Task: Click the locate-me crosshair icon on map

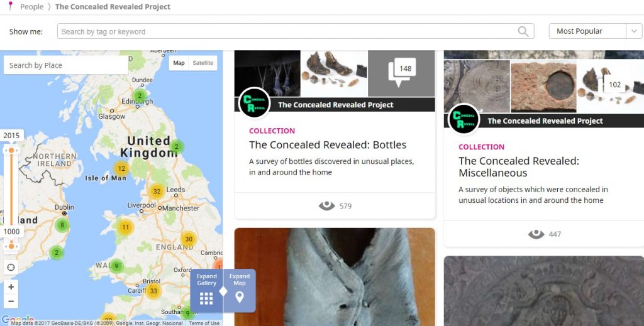Action: tap(11, 268)
